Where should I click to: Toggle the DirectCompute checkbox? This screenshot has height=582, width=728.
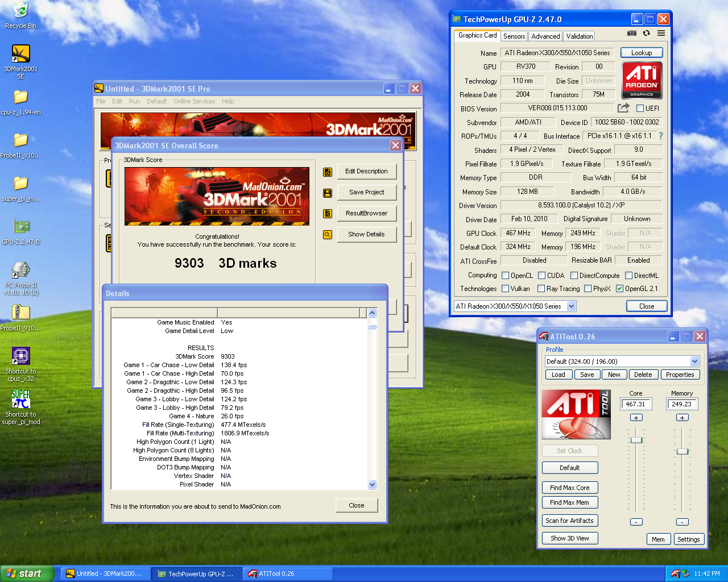[574, 276]
